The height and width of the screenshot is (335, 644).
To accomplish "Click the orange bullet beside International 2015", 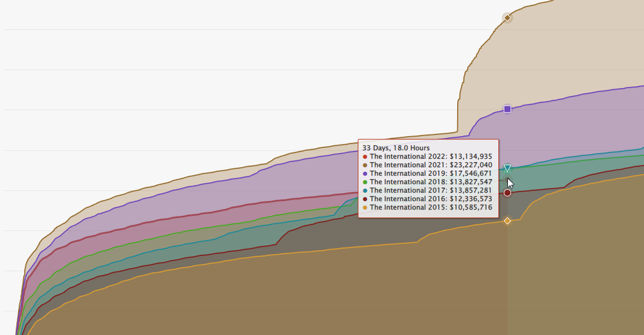I will [x=365, y=207].
